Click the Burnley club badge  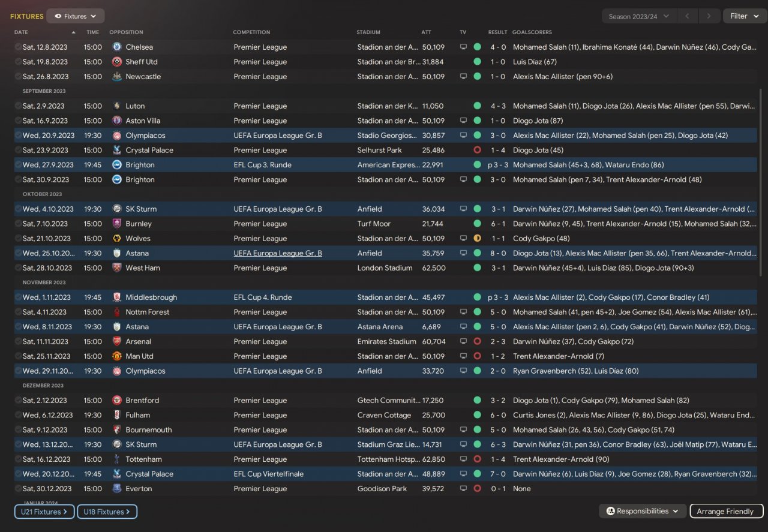pos(117,224)
